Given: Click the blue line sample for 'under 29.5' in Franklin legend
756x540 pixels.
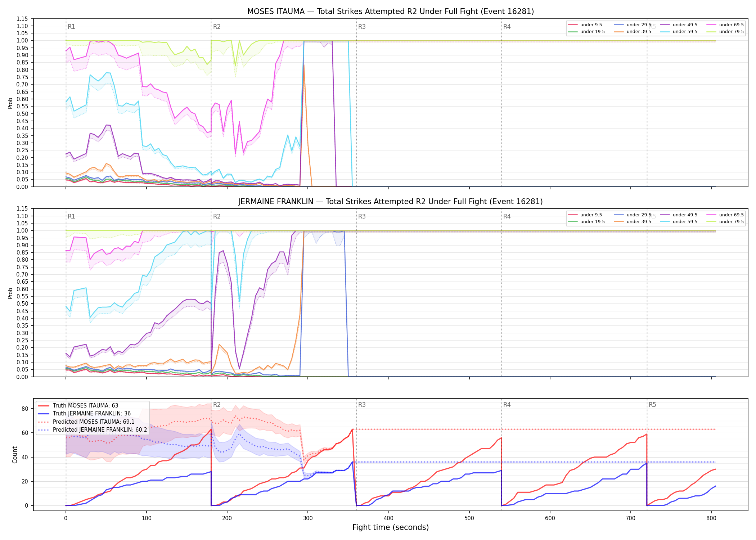Looking at the screenshot, I should (618, 215).
